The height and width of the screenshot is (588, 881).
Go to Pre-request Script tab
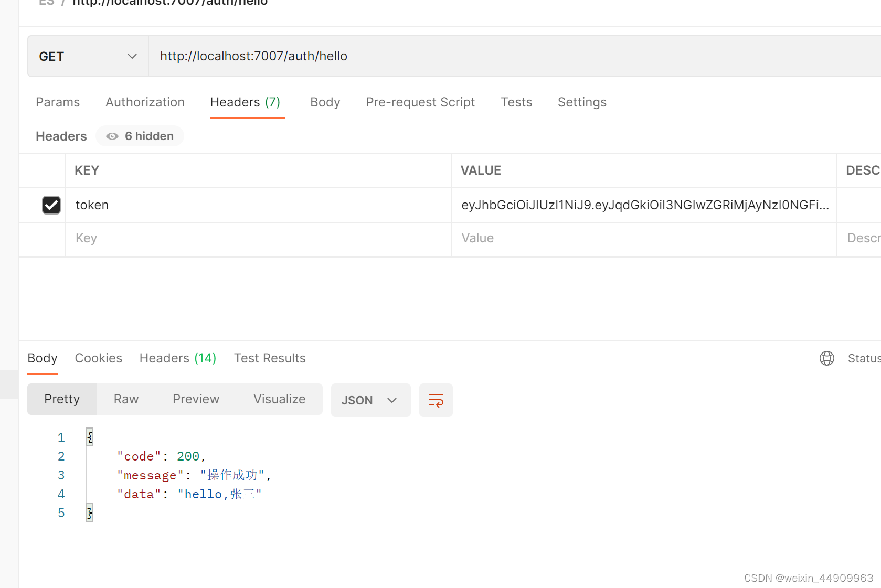coord(420,102)
